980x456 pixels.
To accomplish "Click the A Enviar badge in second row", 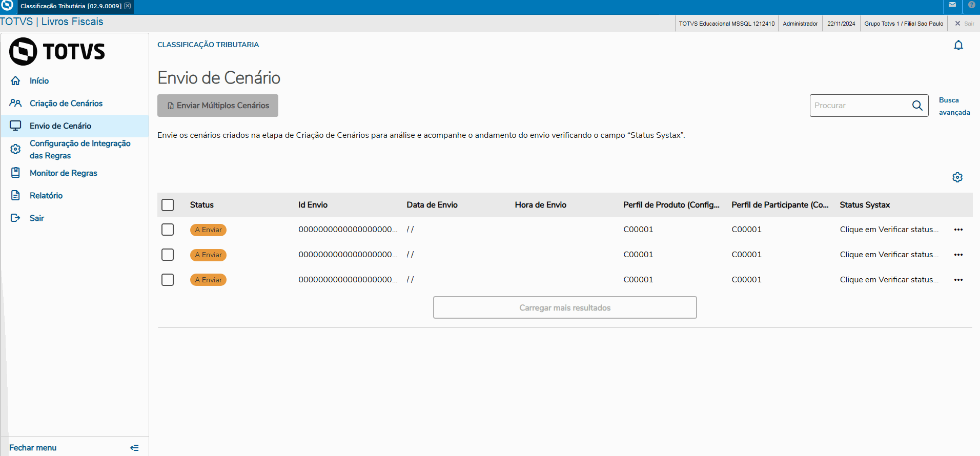I will (x=208, y=255).
